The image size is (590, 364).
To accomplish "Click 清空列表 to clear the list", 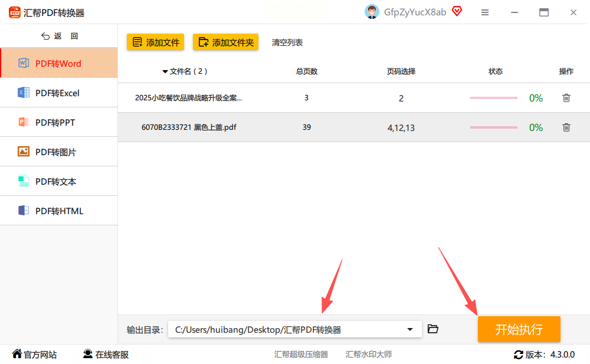I will click(287, 42).
